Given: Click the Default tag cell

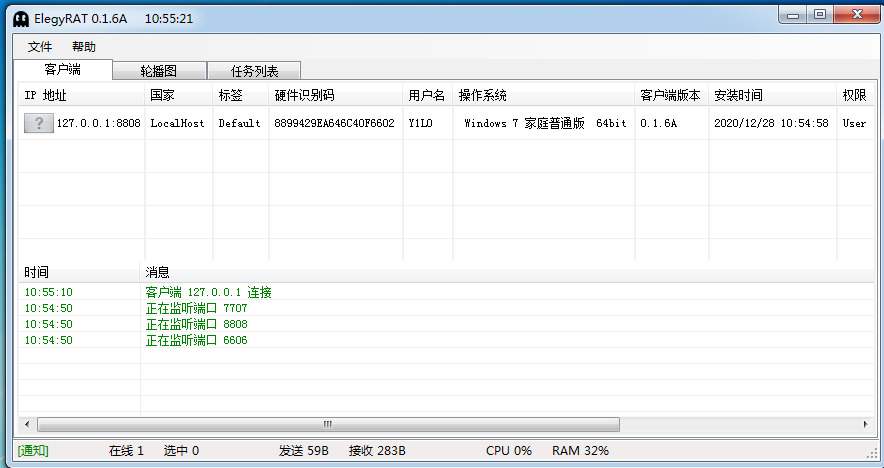Looking at the screenshot, I should [240, 123].
